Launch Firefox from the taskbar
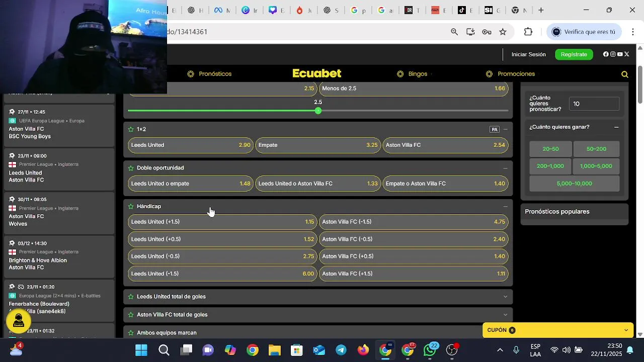Screen dimensions: 644x362 click(363, 350)
